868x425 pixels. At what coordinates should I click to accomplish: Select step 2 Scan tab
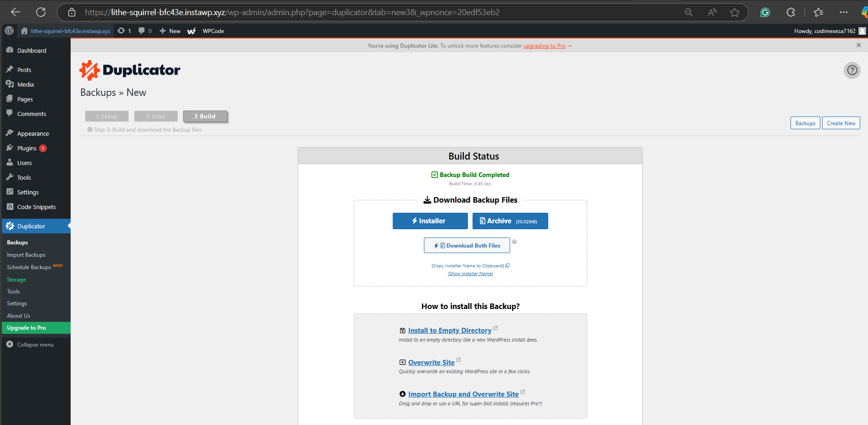tap(156, 116)
